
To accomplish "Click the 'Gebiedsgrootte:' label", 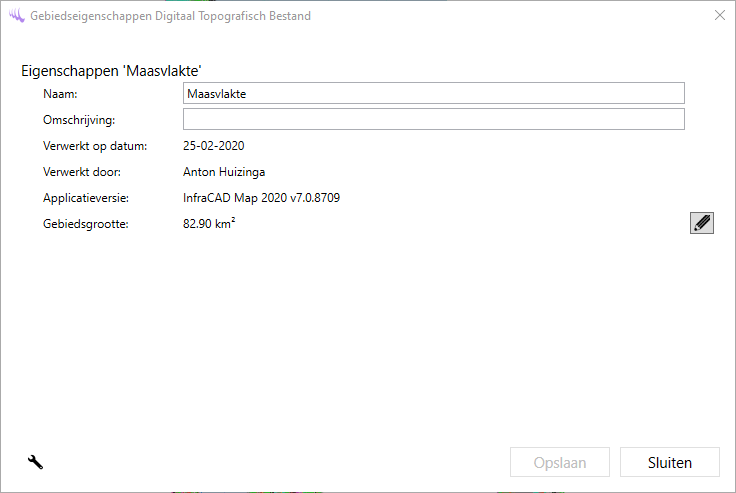I will click(x=86, y=224).
